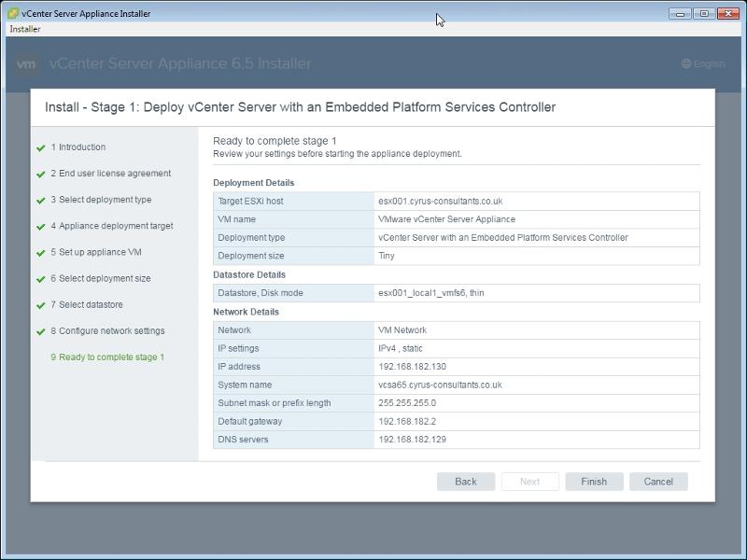
Task: Click the esx001.cyrus-consultants.co.uk host value
Action: click(x=440, y=201)
